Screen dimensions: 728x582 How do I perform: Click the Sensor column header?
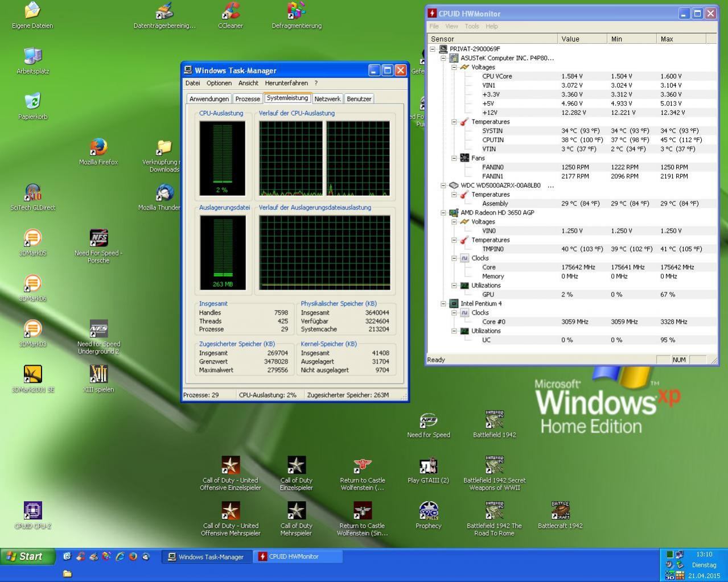click(493, 39)
